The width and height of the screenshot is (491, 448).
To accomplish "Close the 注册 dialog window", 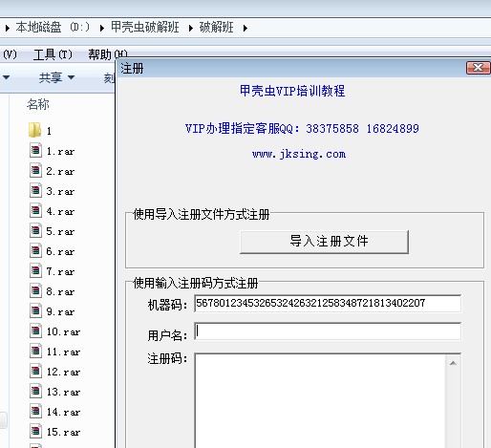I will (x=478, y=68).
